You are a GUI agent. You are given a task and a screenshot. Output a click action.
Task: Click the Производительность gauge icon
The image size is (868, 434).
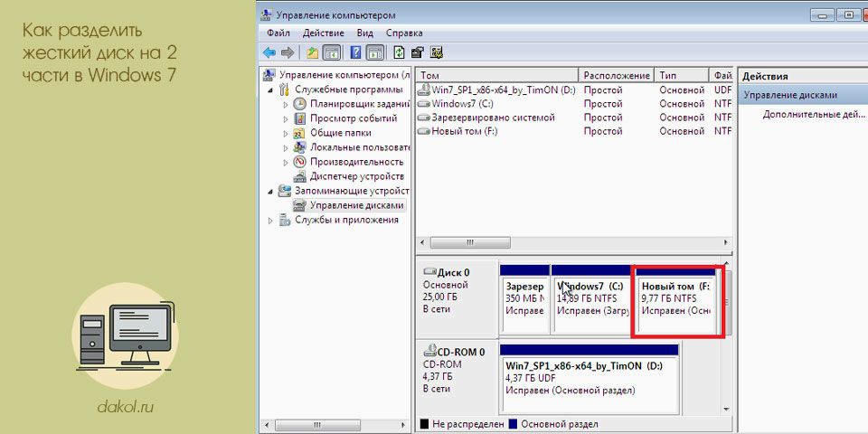pos(299,162)
